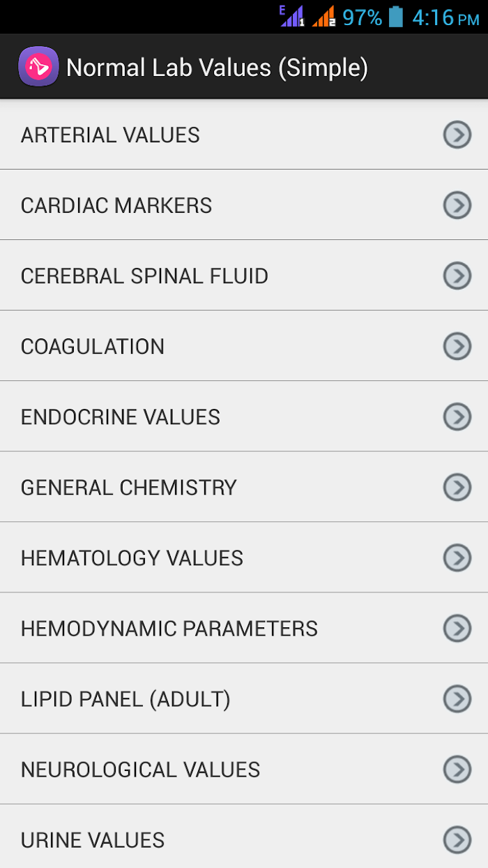This screenshot has height=868, width=488.
Task: Select the Cardiac Markers label
Action: 116,206
